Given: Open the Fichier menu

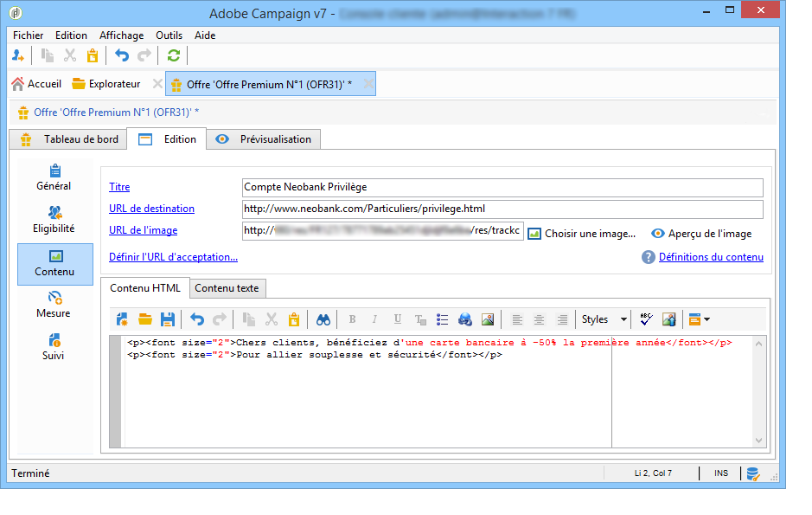Looking at the screenshot, I should click(28, 35).
